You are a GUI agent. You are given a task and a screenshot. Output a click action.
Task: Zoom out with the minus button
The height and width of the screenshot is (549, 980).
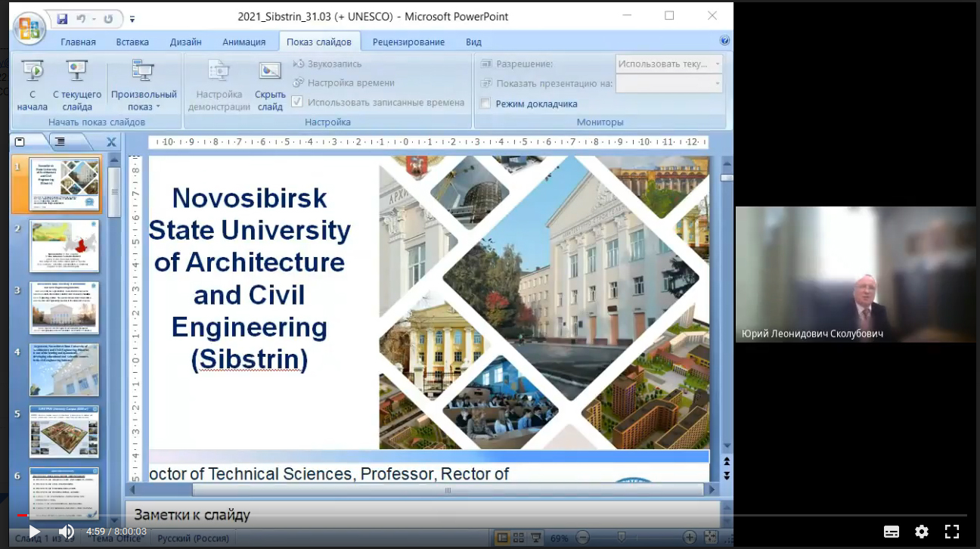click(582, 538)
